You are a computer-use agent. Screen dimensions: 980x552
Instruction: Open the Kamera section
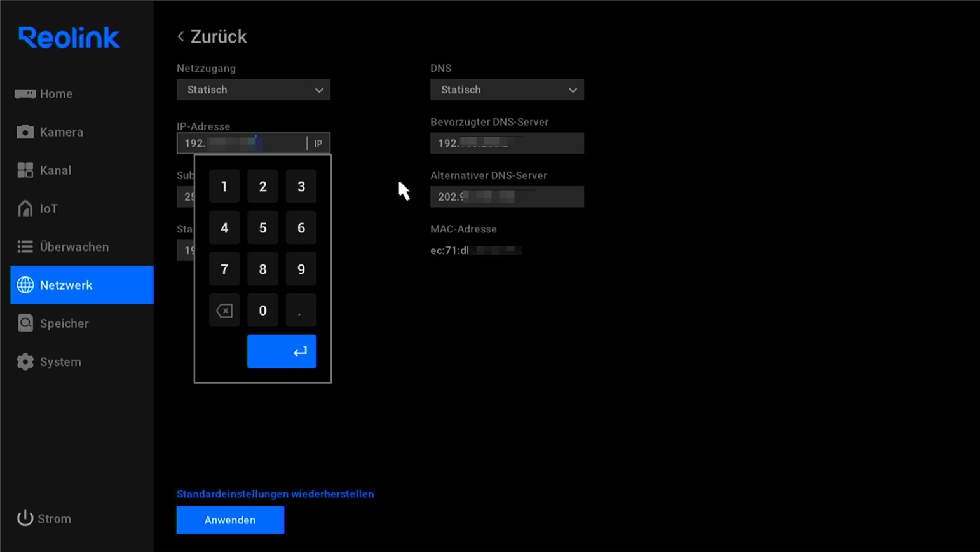click(x=82, y=132)
